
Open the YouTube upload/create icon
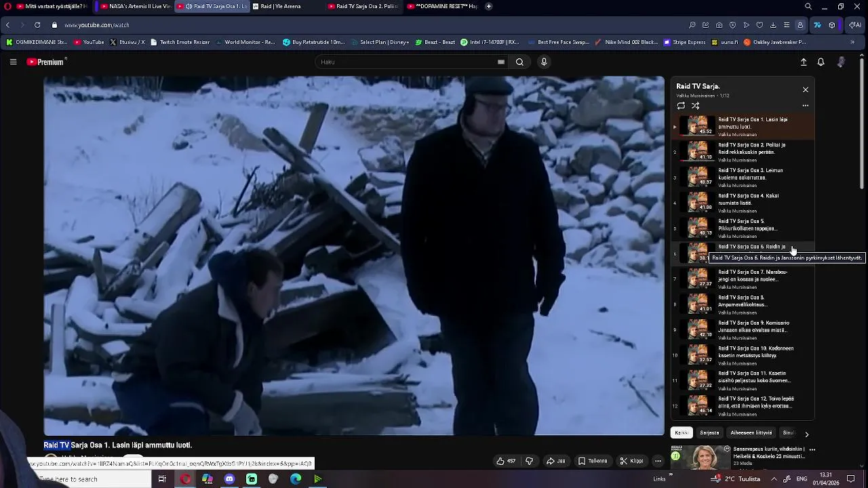tap(804, 62)
